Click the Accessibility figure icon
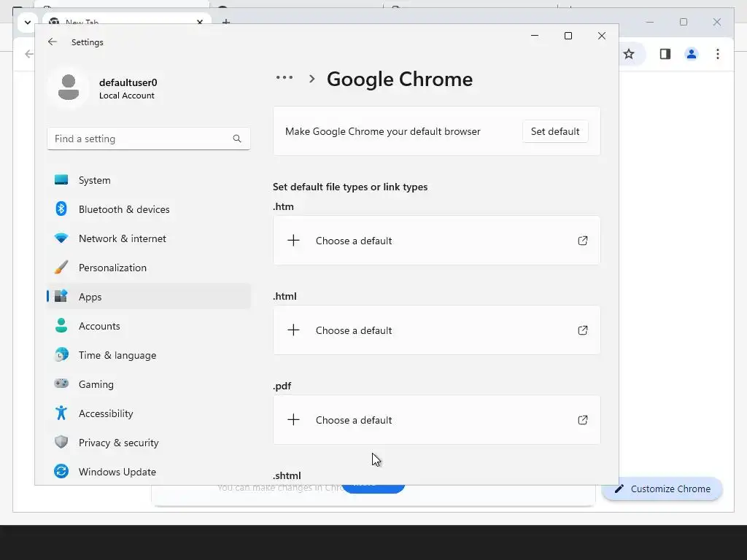747x560 pixels. [61, 413]
